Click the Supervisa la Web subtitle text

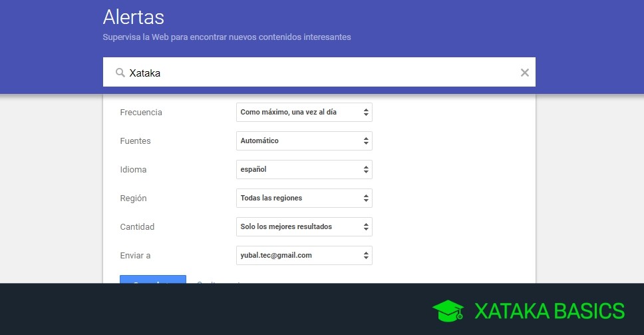227,37
